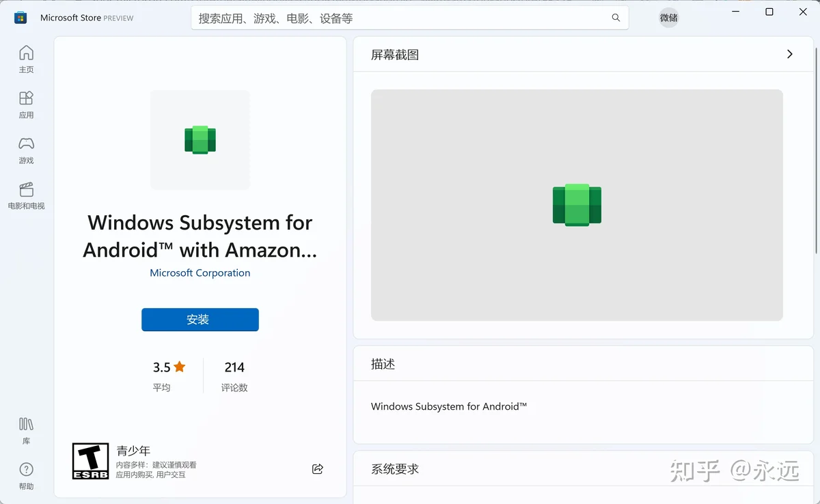Open the Apps (应用) sidebar section

click(x=26, y=104)
